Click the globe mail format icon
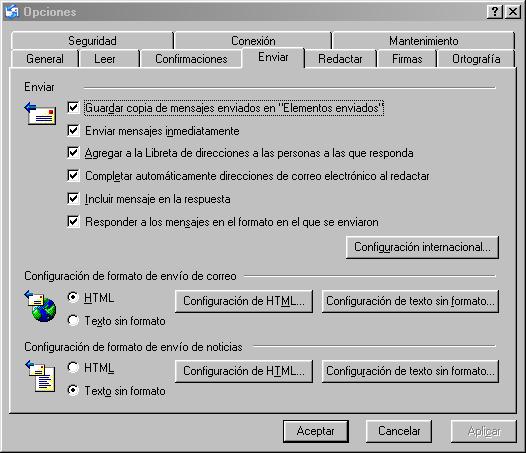 tap(40, 306)
